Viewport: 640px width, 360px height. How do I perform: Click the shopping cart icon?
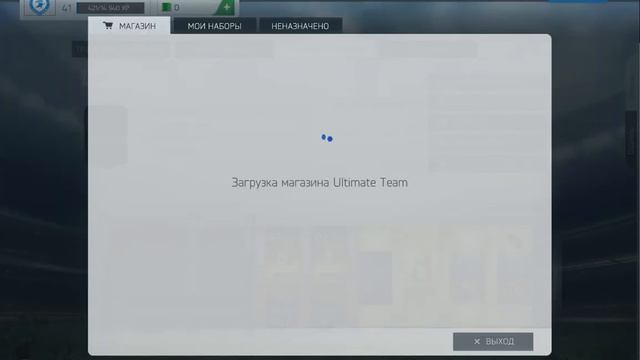tap(108, 26)
